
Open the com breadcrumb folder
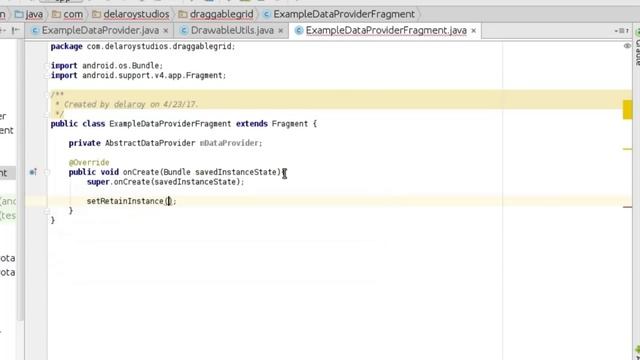pyautogui.click(x=68, y=14)
